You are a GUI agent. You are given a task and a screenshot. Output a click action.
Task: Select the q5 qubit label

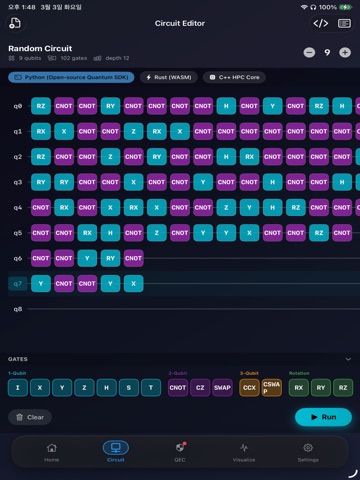click(x=18, y=233)
